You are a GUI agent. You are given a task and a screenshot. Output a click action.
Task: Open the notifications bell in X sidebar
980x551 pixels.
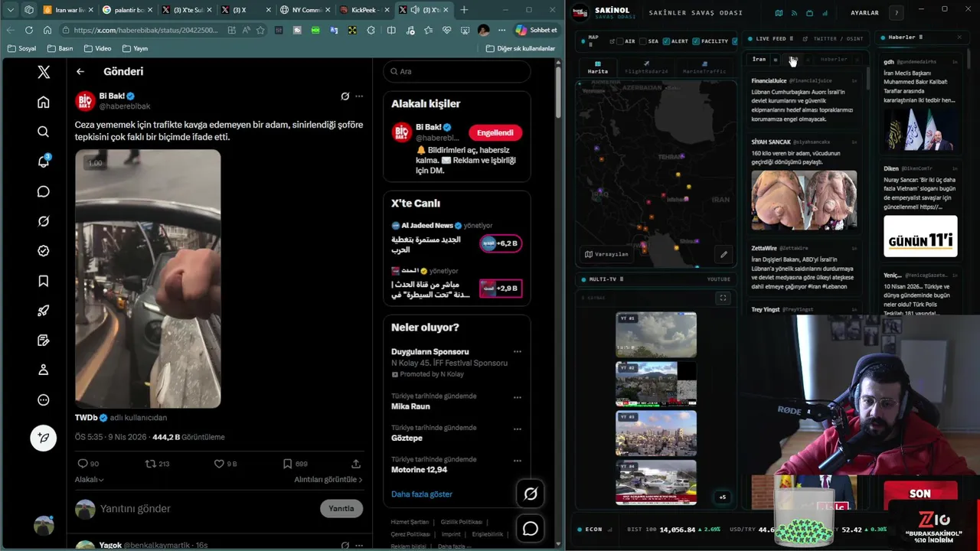(44, 161)
